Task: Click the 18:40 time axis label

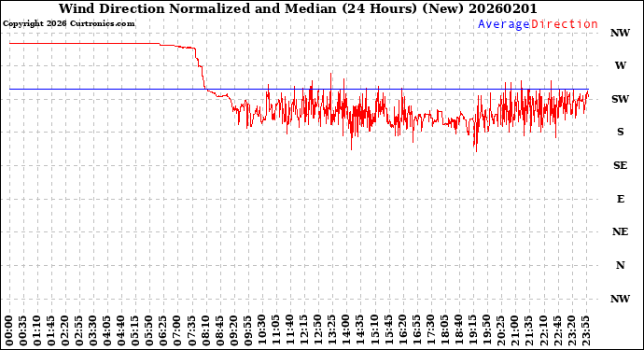Action: [x=458, y=331]
